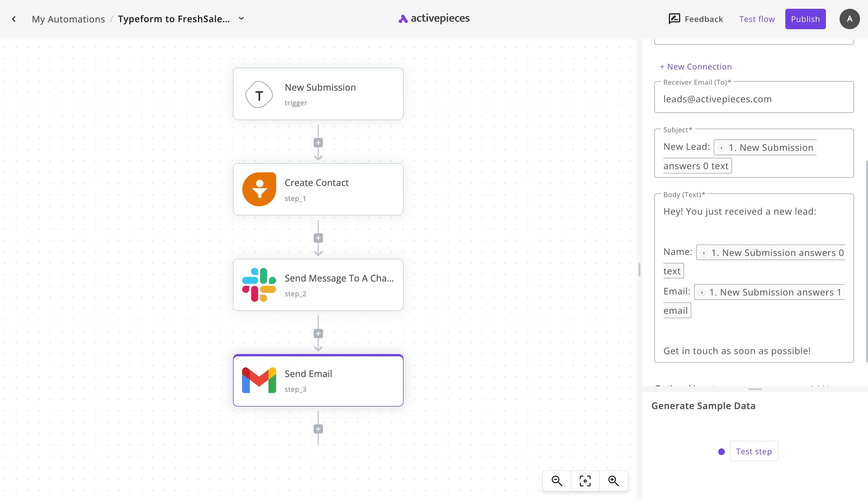Click the activepieces logo
868x500 pixels.
click(434, 19)
